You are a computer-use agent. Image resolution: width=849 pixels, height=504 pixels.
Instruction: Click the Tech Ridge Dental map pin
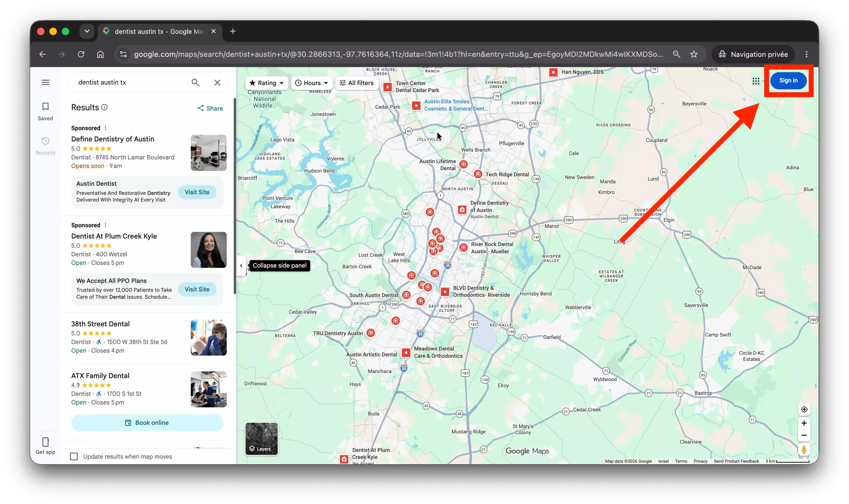pyautogui.click(x=478, y=174)
